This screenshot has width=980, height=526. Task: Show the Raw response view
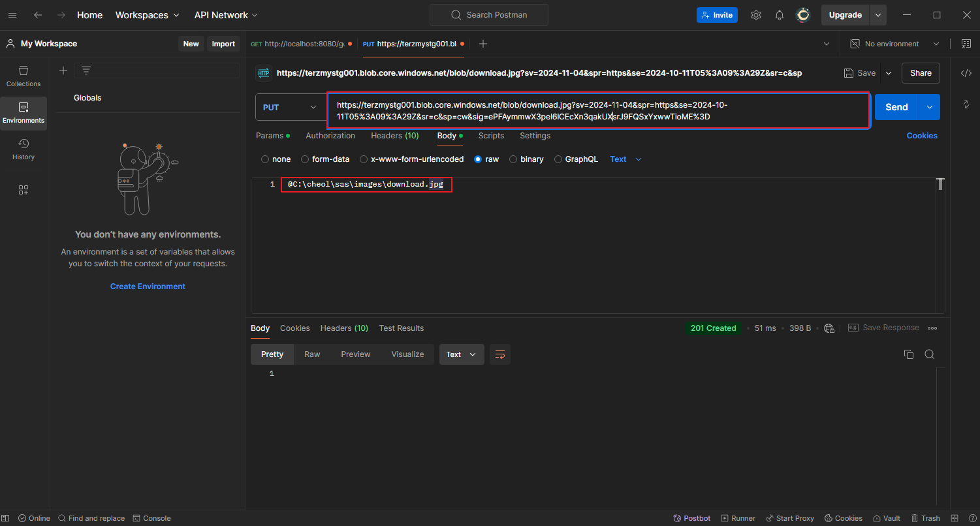tap(312, 354)
